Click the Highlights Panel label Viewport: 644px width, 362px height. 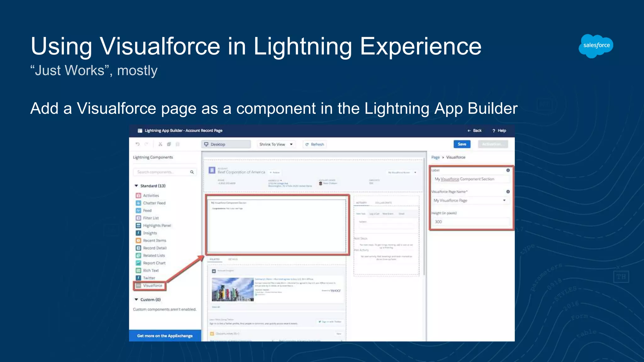tap(157, 225)
